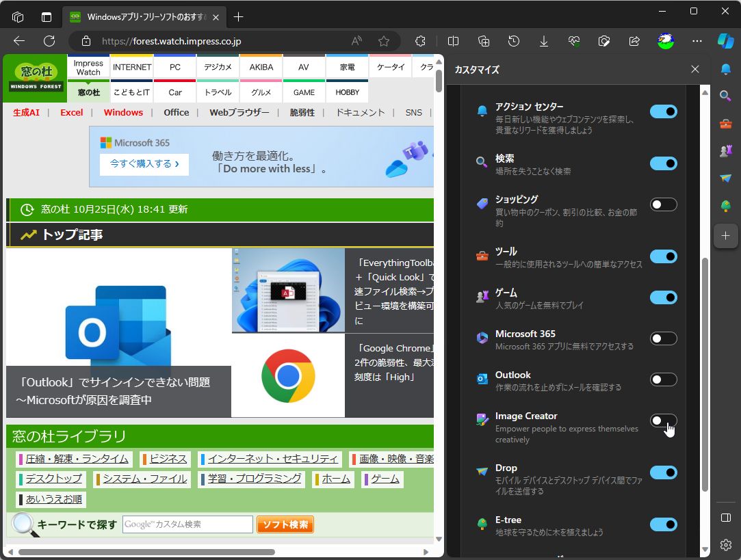
Task: Launch Drop from the Edge sidebar
Action: pos(725,178)
